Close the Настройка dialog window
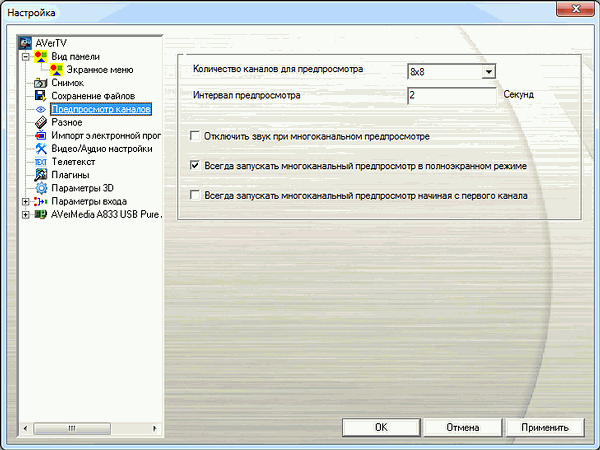Screen dimensions: 600x450 pos(575,8)
